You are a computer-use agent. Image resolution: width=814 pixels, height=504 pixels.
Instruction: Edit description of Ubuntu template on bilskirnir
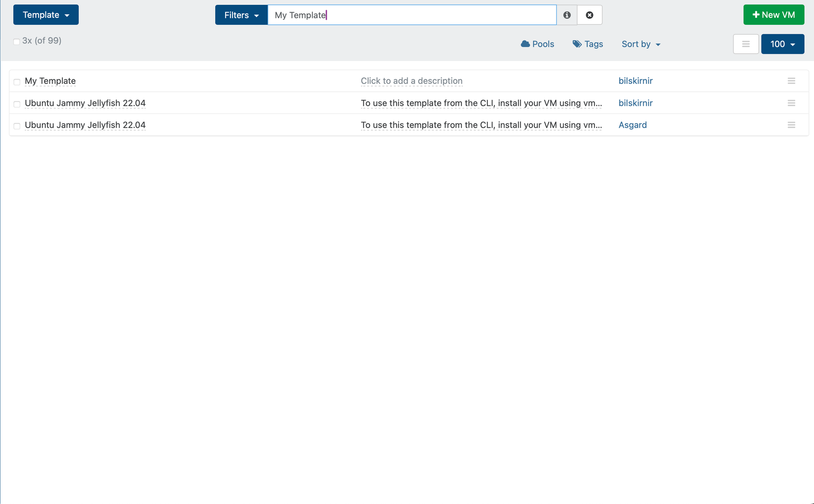coord(481,103)
